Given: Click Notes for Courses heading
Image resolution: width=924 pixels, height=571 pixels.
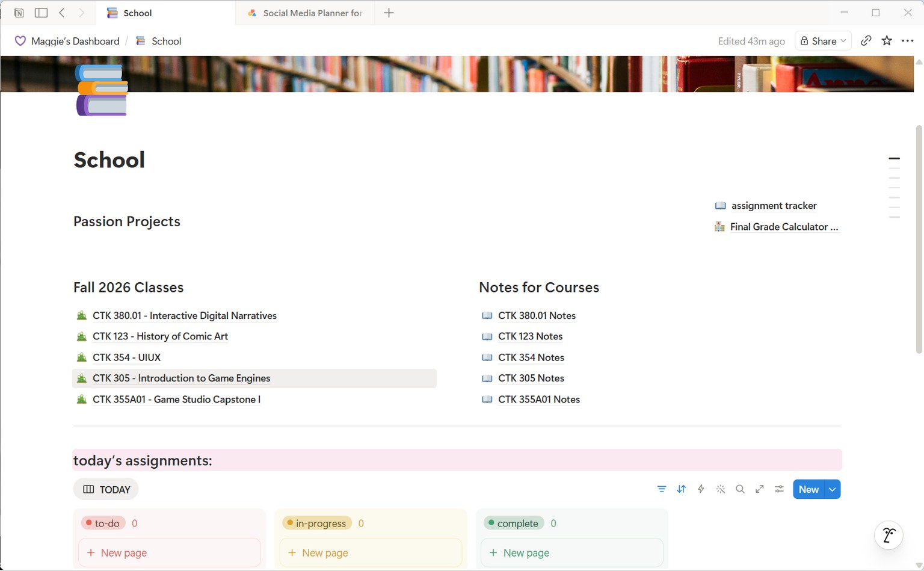Looking at the screenshot, I should pos(539,287).
